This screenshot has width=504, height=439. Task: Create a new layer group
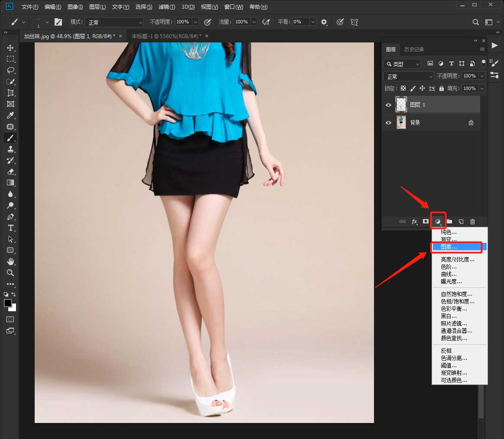[449, 221]
